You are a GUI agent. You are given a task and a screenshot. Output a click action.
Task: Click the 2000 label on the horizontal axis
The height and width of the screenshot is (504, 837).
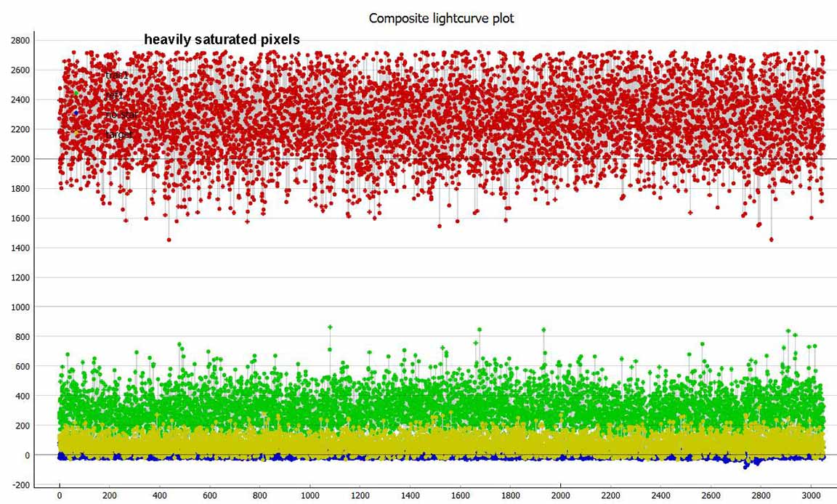[x=560, y=495]
